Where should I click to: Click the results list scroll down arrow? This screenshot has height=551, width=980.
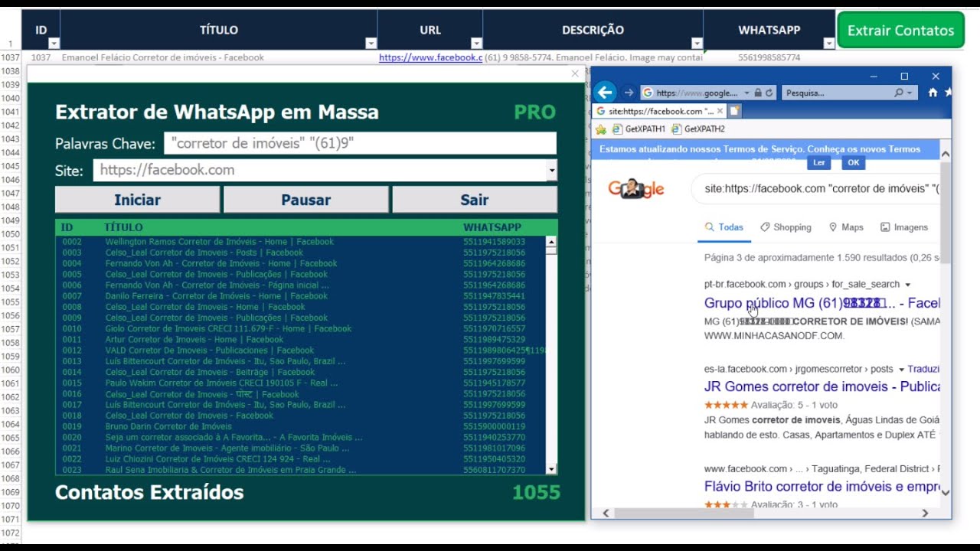(x=551, y=468)
